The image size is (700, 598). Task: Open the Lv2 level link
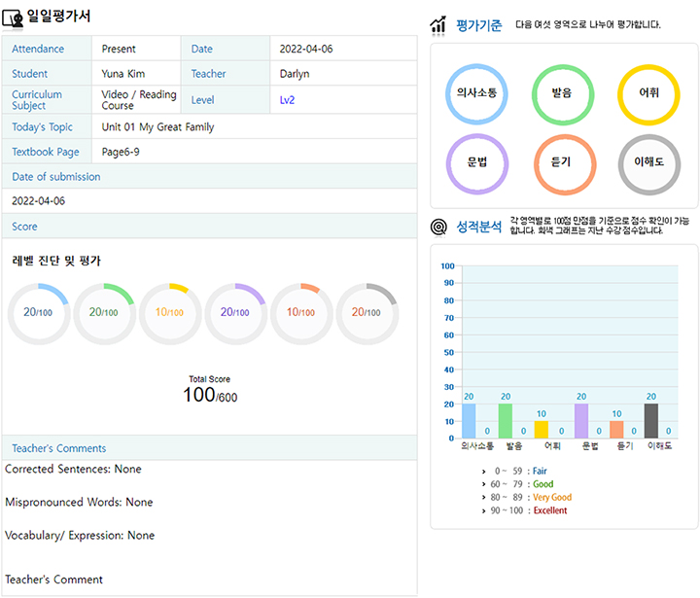287,100
